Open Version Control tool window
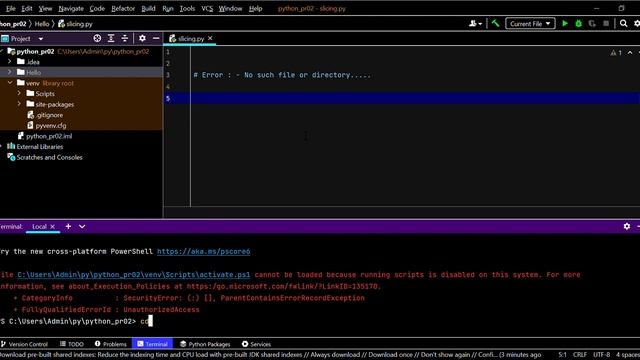Viewport: 640px width, 360px height. [24, 344]
